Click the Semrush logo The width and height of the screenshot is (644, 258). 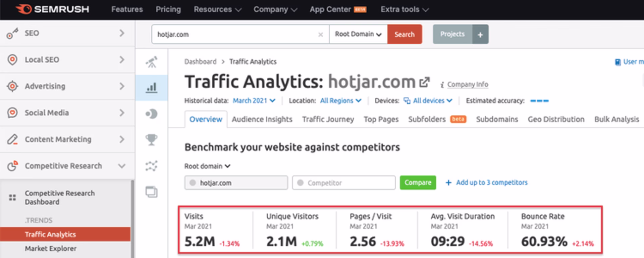point(52,9)
